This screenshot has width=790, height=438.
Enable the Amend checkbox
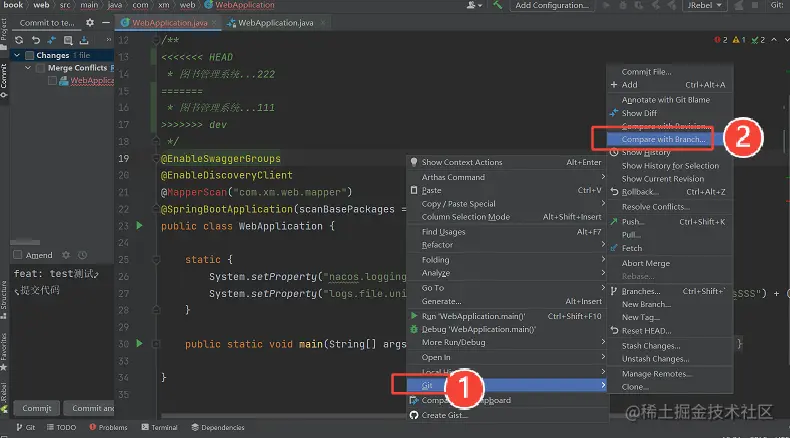pyautogui.click(x=18, y=255)
